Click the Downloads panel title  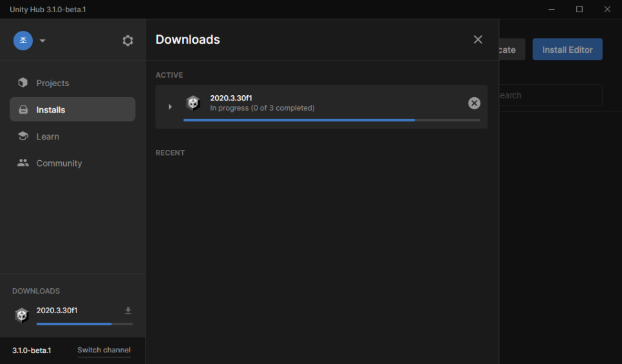click(x=187, y=40)
